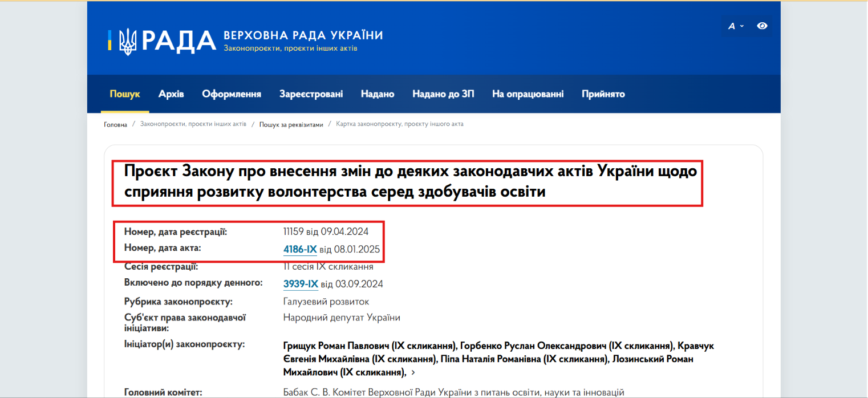Click the Rada trident logo
The image size is (868, 398).
click(127, 41)
